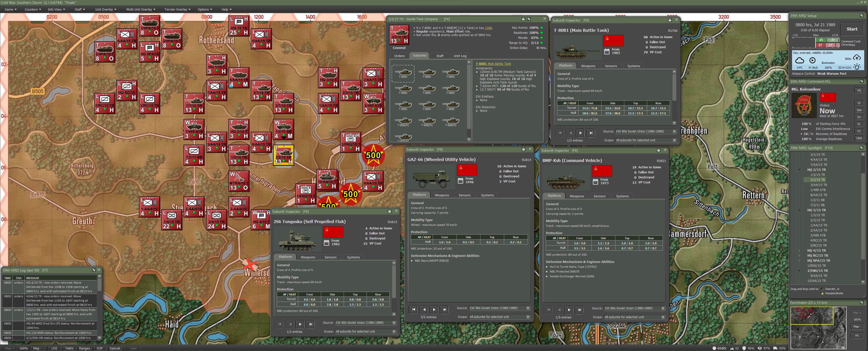Open the Multi-Unit Overlay menu

click(141, 9)
